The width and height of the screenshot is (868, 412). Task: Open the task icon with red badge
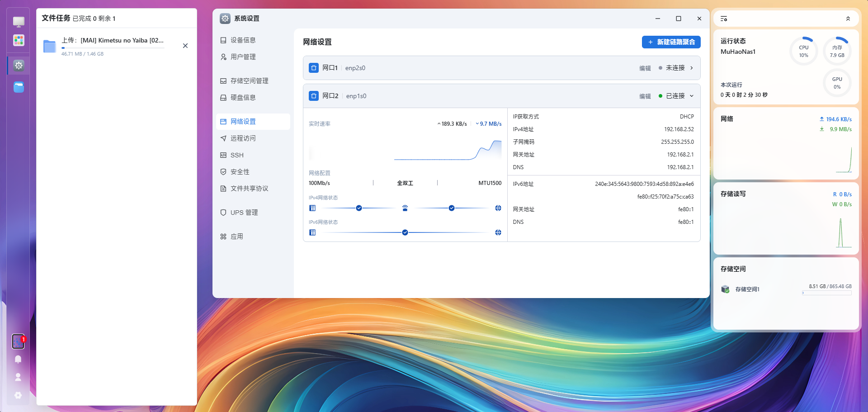pos(18,341)
